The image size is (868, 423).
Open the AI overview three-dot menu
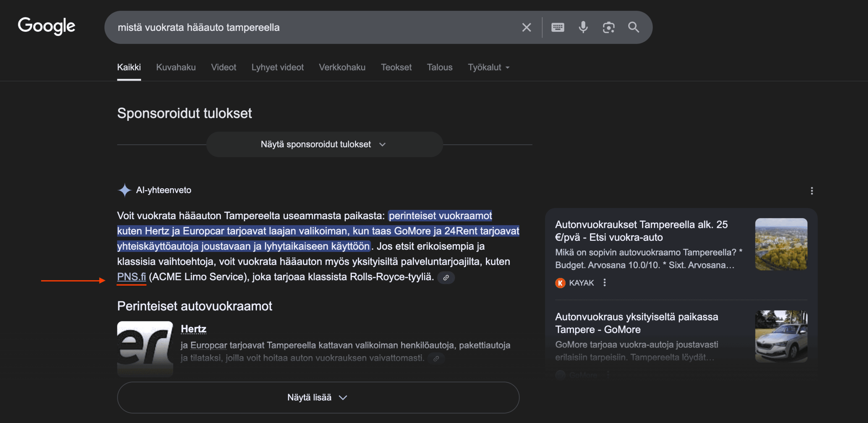[812, 191]
